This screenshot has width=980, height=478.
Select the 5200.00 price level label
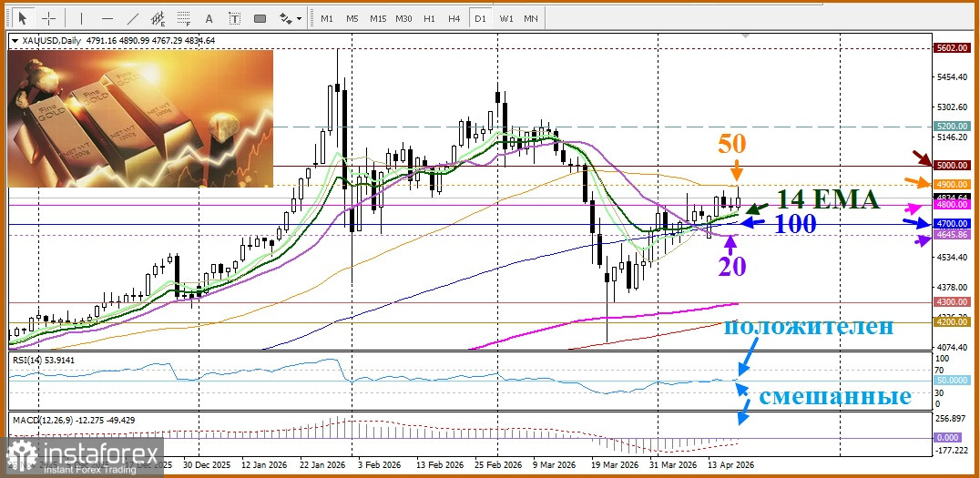[x=951, y=127]
